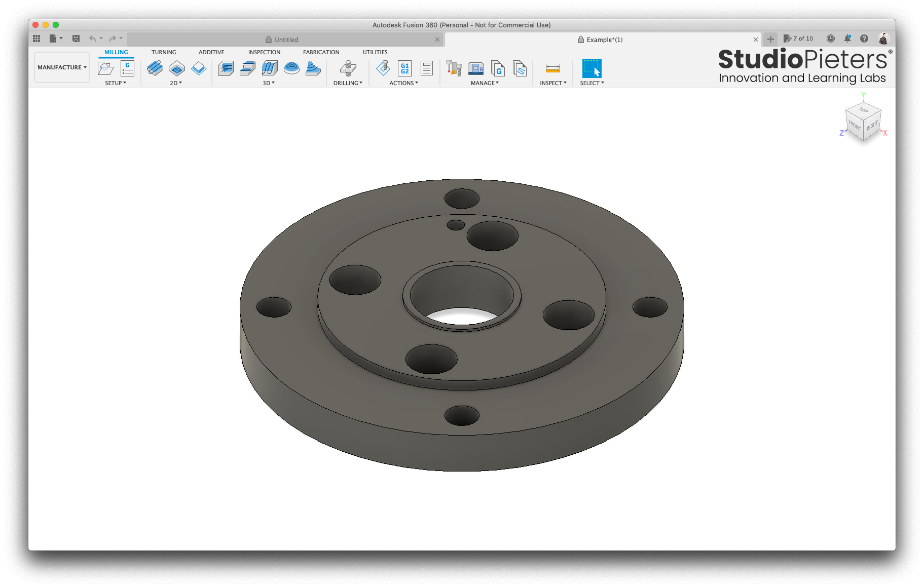Click the Simulate action icon
Screen dimensions: 924x588
383,68
